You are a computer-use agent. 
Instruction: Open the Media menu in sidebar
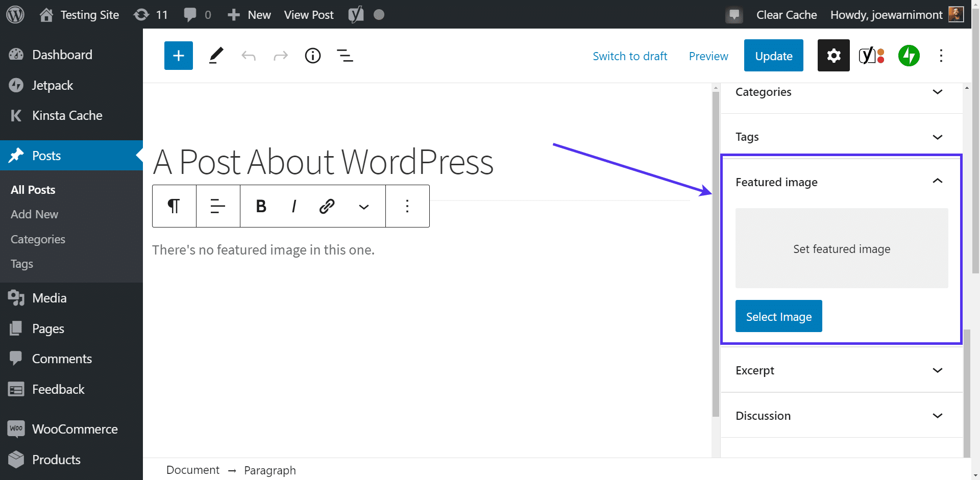(x=49, y=298)
